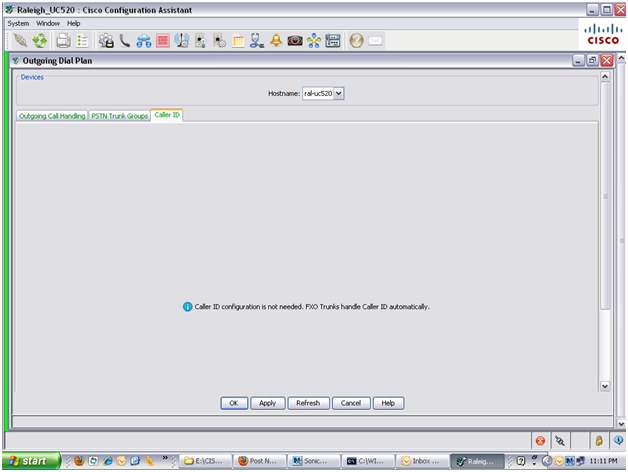Open the Window menu
Viewport: 628px width, 472px height.
(48, 23)
